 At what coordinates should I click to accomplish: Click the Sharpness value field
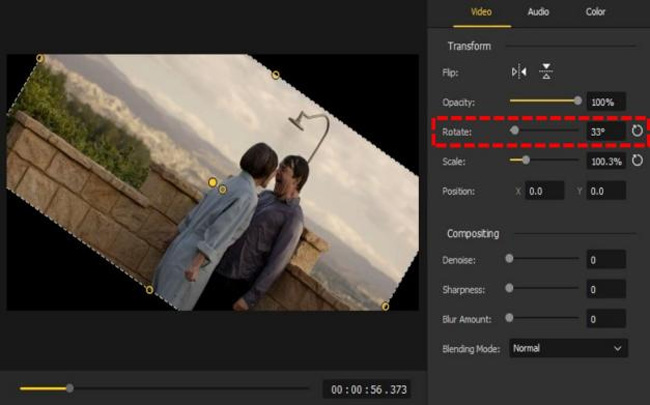(x=606, y=289)
